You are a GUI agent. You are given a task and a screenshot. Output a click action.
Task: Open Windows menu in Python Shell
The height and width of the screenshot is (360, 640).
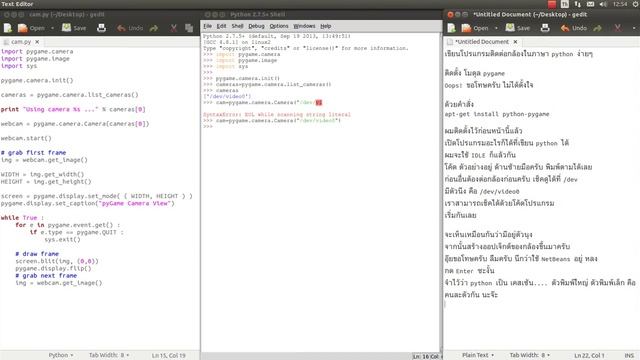pos(304,26)
